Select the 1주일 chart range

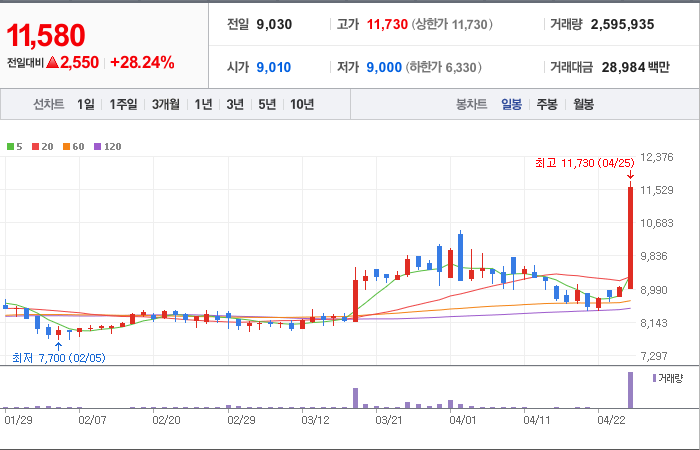point(124,104)
